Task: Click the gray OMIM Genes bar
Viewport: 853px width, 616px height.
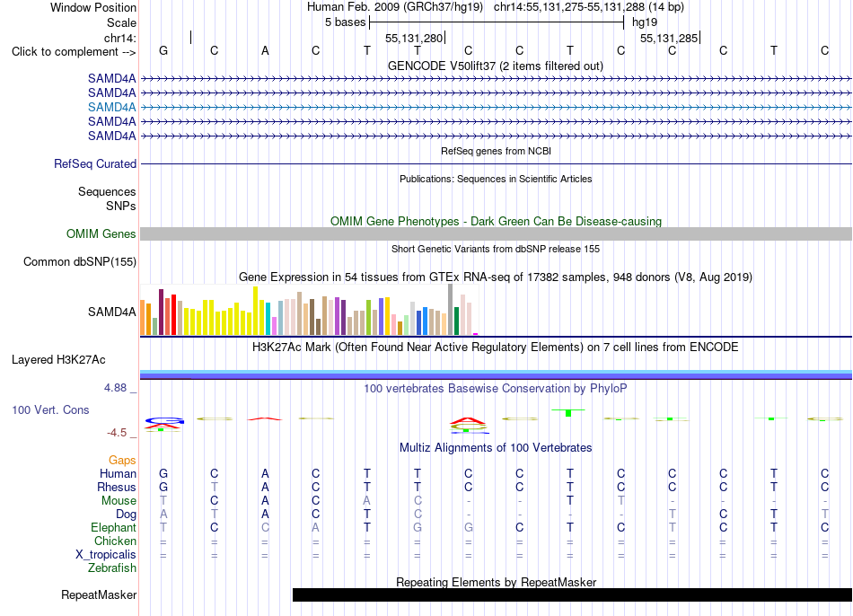Action: [x=496, y=234]
